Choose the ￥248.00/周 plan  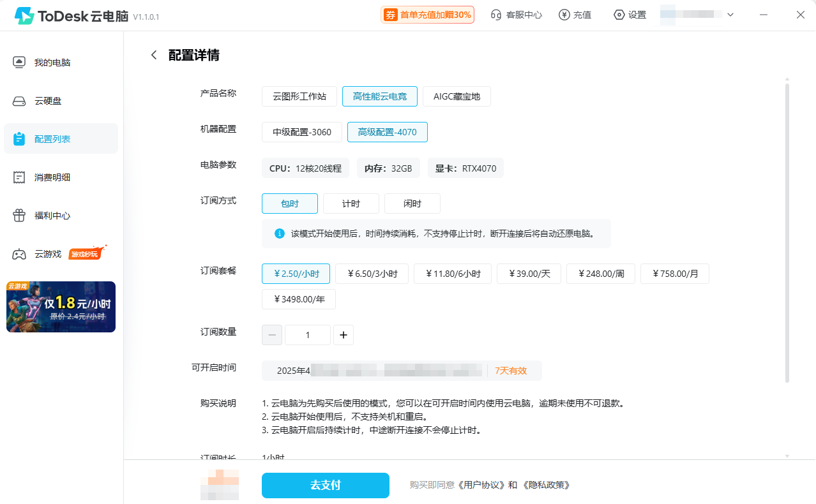tap(601, 274)
